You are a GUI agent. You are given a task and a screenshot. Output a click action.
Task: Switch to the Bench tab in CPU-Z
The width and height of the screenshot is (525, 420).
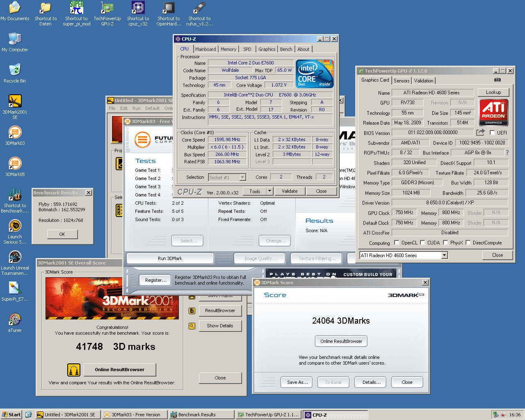point(286,49)
